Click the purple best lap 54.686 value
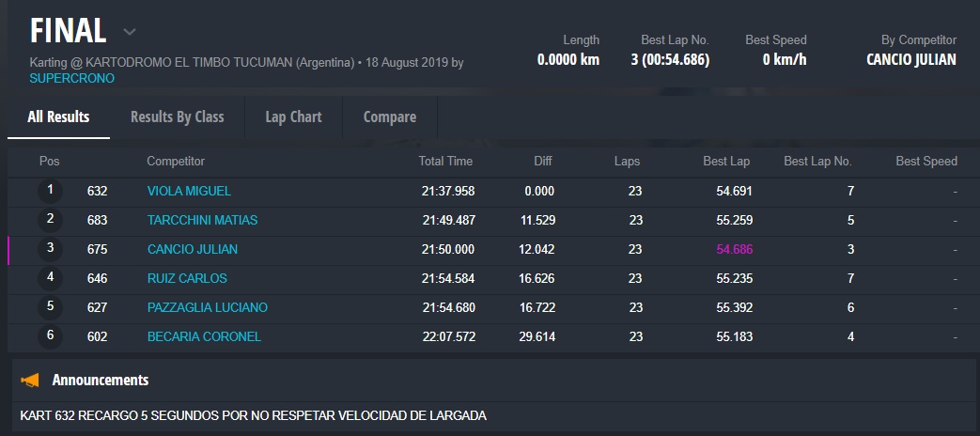 tap(734, 249)
